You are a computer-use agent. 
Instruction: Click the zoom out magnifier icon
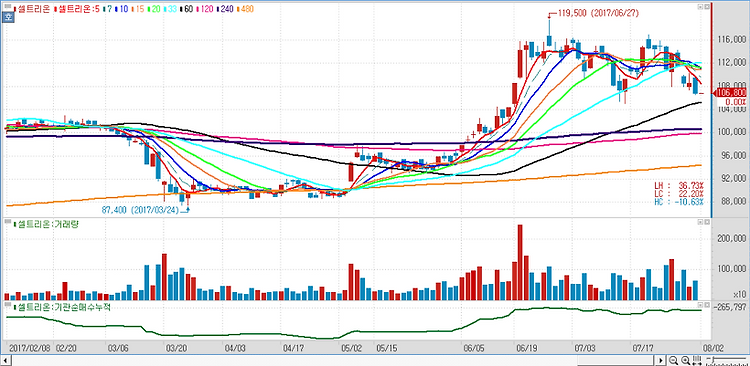click(x=673, y=360)
